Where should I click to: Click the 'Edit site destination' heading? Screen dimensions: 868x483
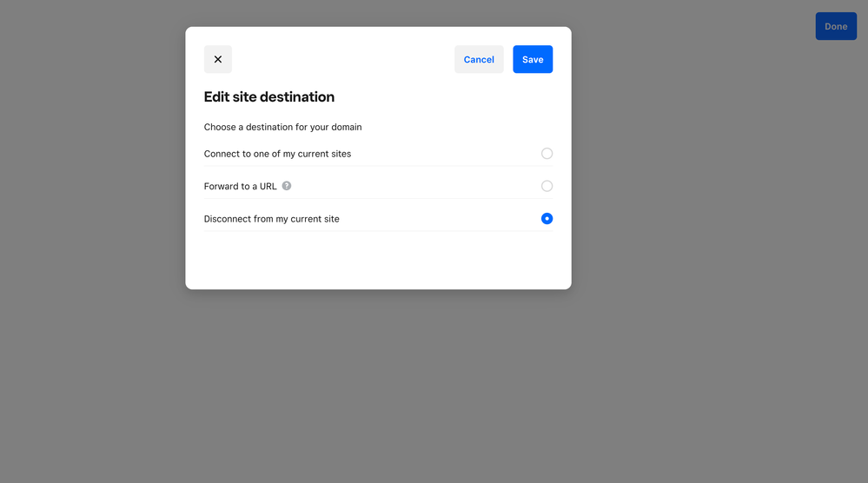(x=269, y=97)
